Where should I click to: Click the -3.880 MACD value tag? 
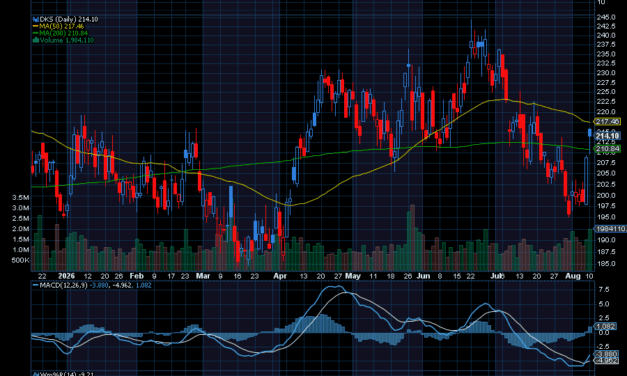(x=607, y=354)
